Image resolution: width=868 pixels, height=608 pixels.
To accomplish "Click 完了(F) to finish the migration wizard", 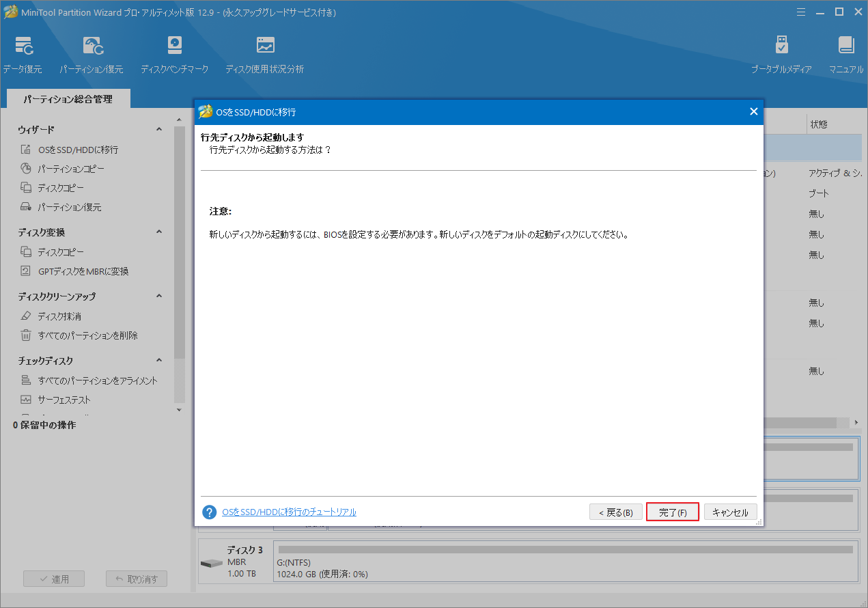I will pos(673,512).
